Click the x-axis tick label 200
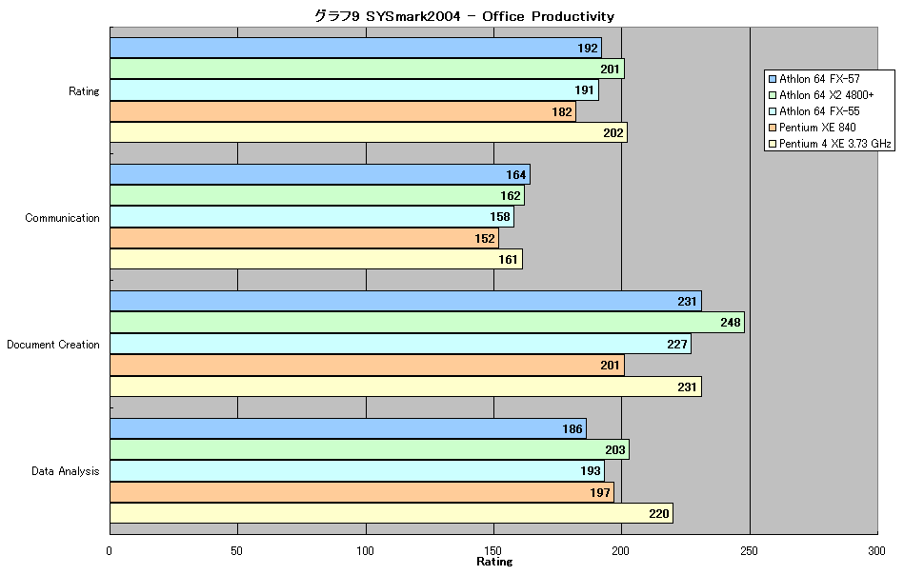The image size is (924, 575). tap(620, 551)
